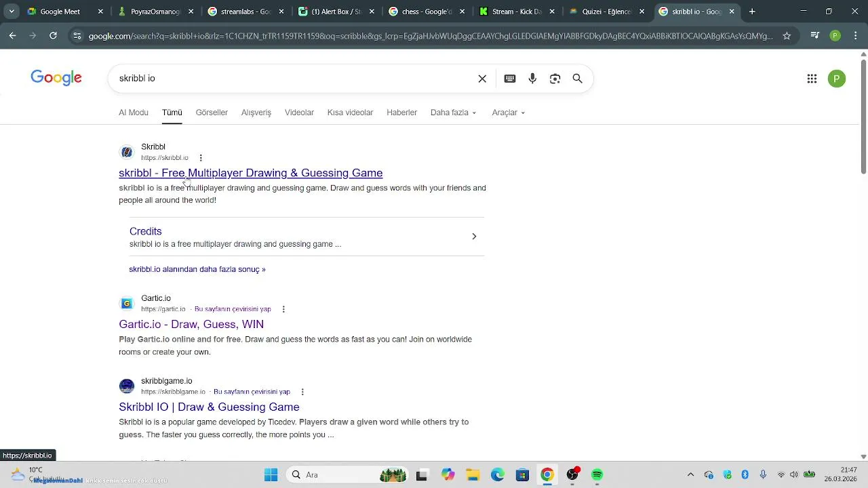
Task: Open OBS Studio from the taskbar
Action: [572, 474]
